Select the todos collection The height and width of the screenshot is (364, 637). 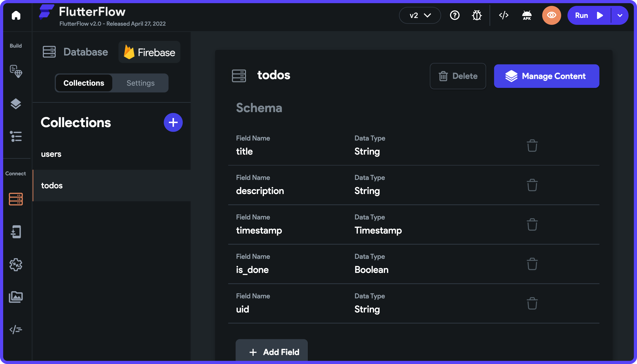pos(112,186)
